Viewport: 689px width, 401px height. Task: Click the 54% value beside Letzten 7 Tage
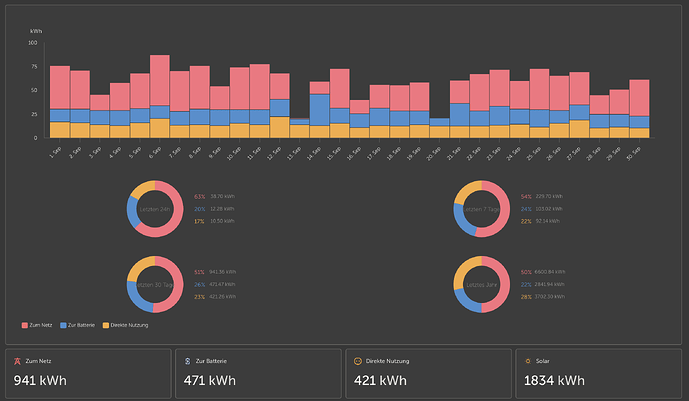point(526,197)
